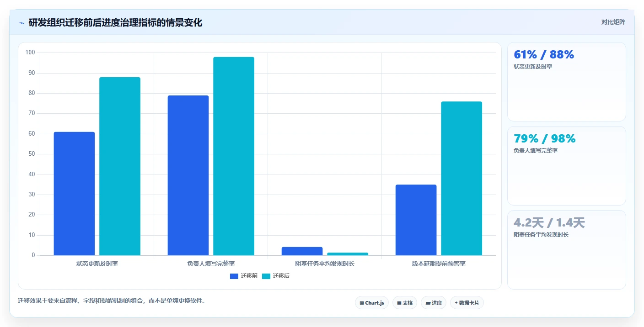644x327 pixels.
Task: Click the 61% / 88% metric value
Action: point(544,54)
